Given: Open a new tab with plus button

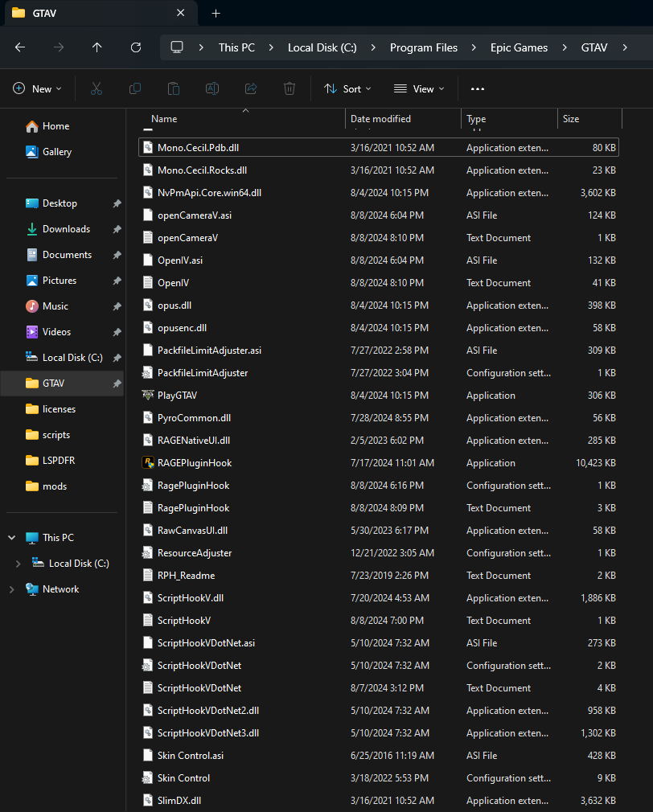Looking at the screenshot, I should [216, 13].
